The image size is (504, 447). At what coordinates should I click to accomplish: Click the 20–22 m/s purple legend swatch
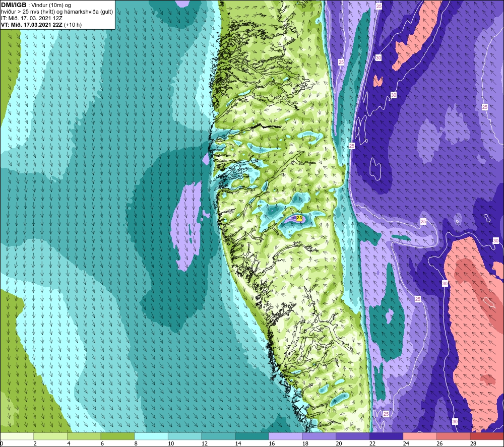tap(353, 436)
